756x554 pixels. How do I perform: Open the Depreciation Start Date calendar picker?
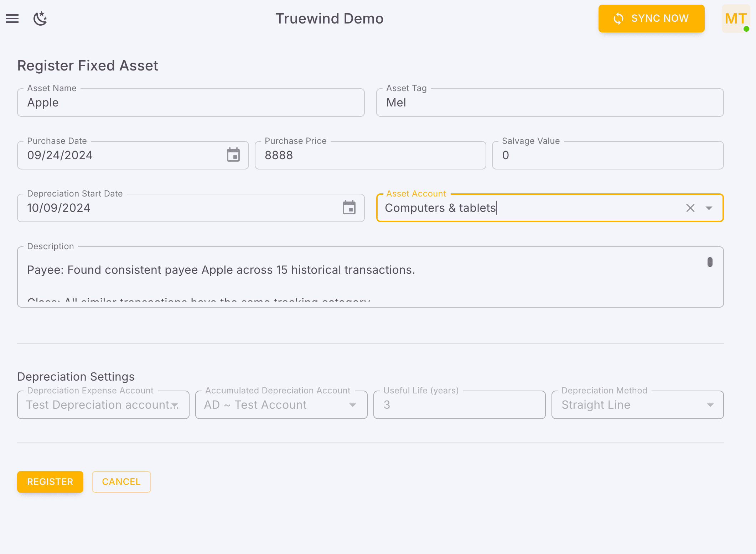[349, 208]
